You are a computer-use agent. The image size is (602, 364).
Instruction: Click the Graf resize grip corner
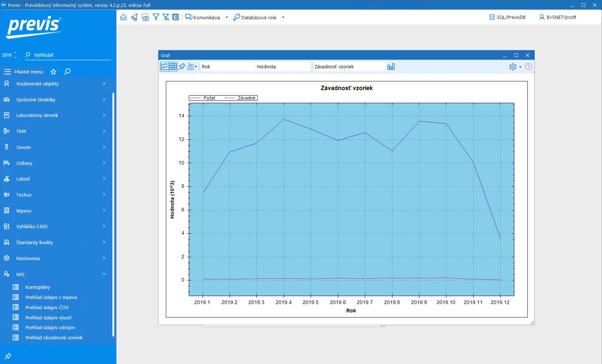532,323
